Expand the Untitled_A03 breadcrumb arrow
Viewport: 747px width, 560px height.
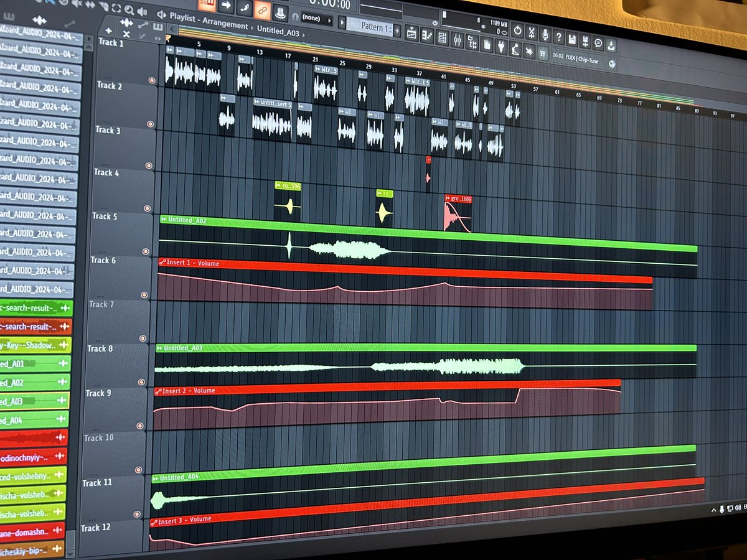[x=304, y=36]
